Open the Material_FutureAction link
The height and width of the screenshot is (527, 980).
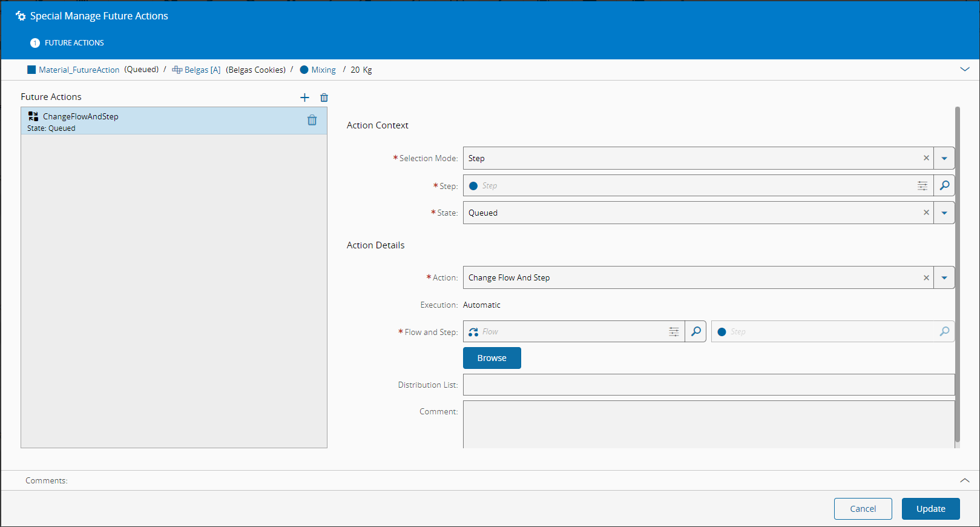tap(79, 70)
